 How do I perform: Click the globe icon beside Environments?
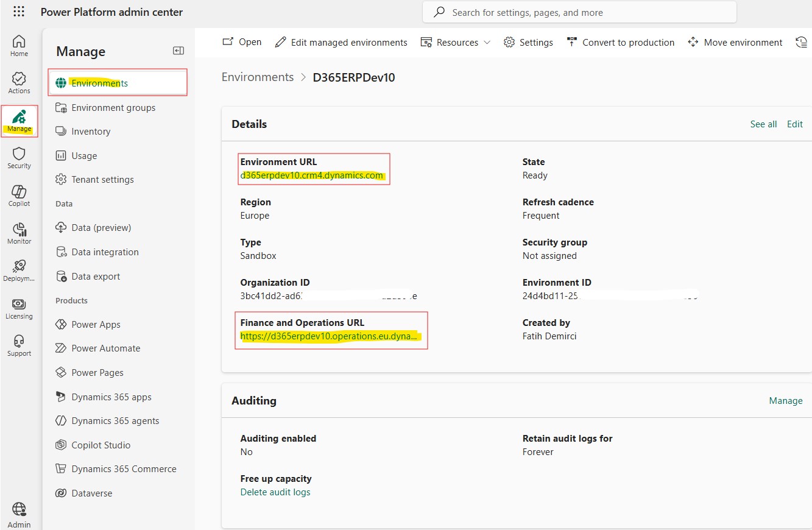pos(61,83)
